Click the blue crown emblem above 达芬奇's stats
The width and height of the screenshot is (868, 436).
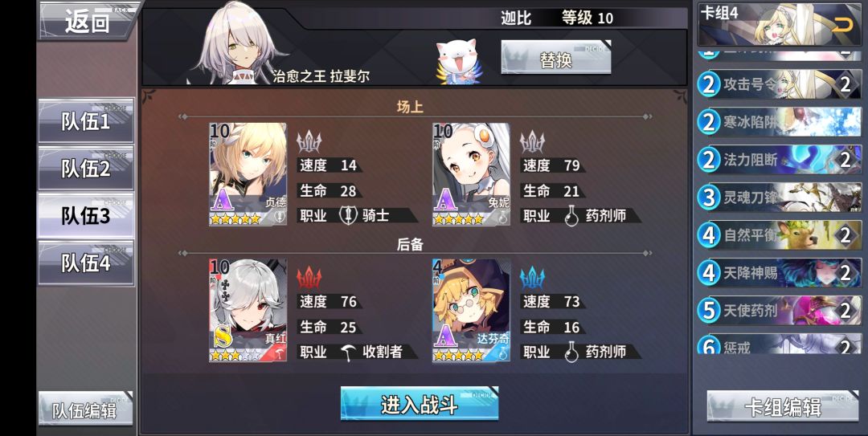[x=533, y=277]
